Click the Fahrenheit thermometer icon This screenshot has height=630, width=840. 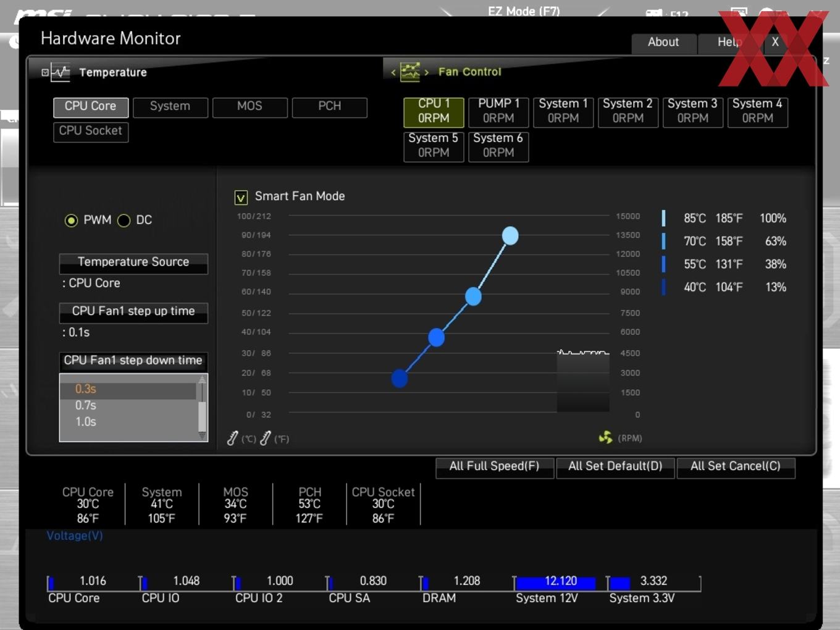click(266, 439)
